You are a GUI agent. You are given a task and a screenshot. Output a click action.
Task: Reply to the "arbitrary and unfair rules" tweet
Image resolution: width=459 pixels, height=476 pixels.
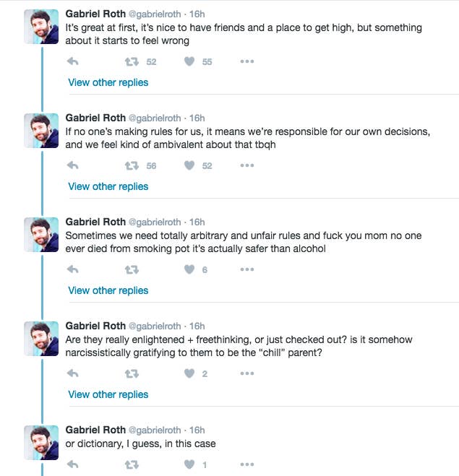72,269
